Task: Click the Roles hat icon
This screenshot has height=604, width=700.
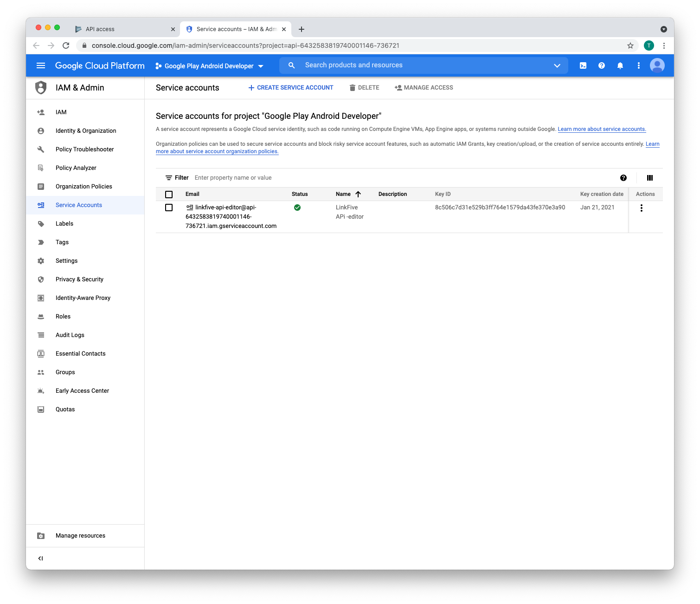Action: pyautogui.click(x=41, y=317)
